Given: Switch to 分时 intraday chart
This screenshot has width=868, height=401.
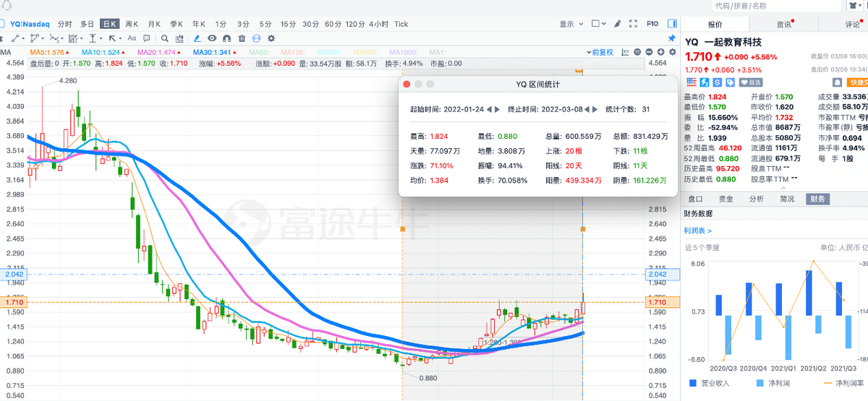Looking at the screenshot, I should (x=64, y=24).
